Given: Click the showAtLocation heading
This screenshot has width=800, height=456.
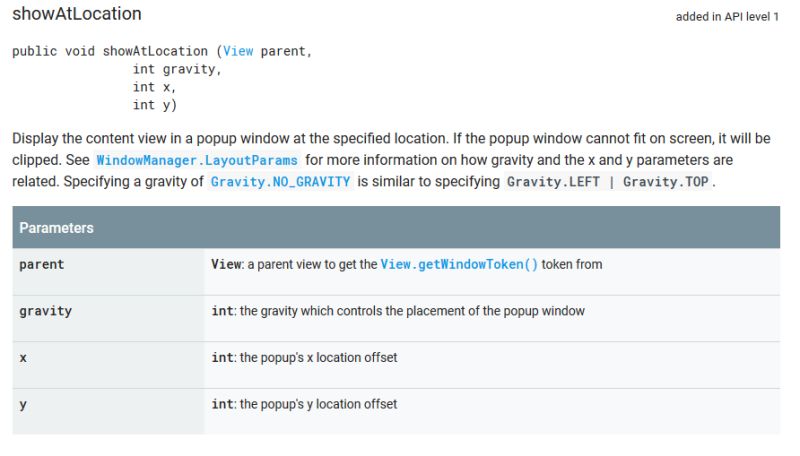Looking at the screenshot, I should pos(77,15).
